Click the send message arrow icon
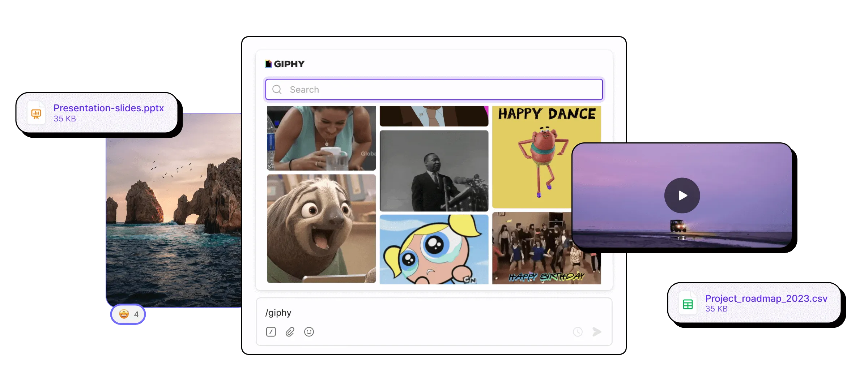The width and height of the screenshot is (868, 365). pos(597,331)
